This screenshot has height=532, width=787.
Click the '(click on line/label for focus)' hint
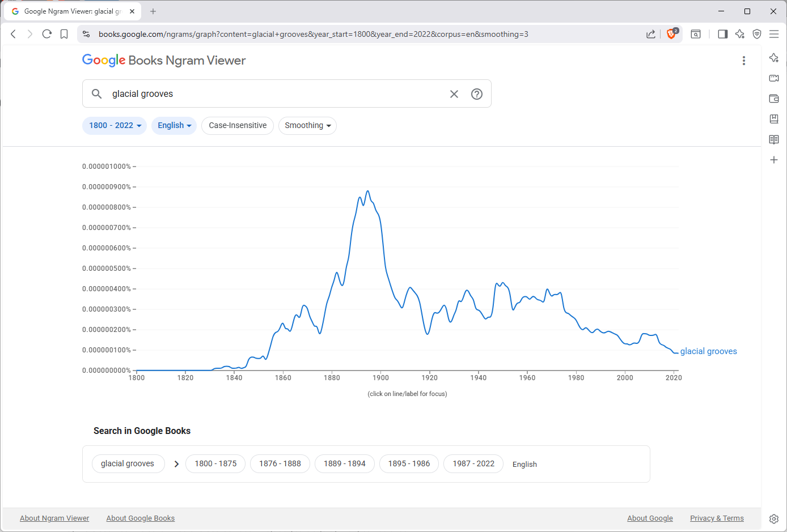pos(407,394)
